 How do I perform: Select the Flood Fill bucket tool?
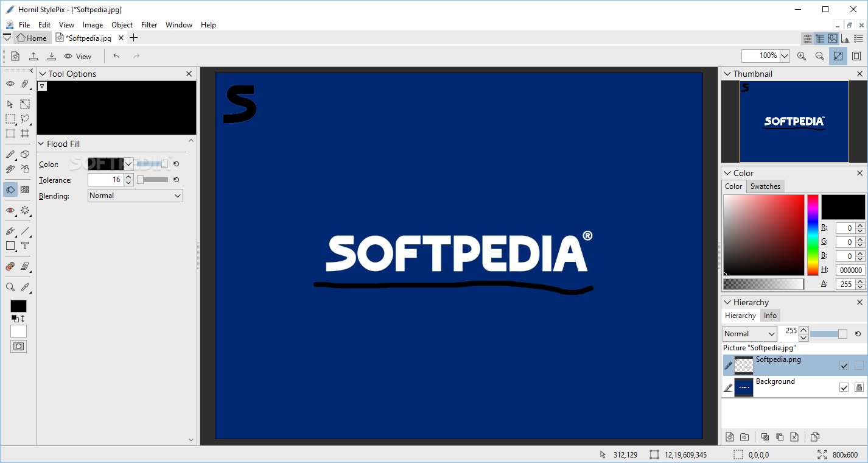tap(10, 189)
